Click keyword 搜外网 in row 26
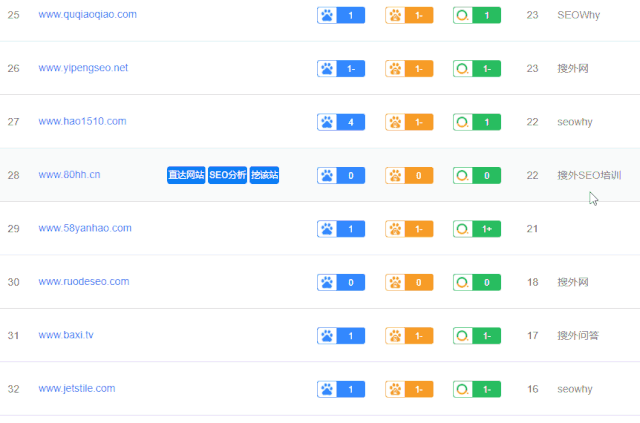This screenshot has width=640, height=423. [573, 69]
